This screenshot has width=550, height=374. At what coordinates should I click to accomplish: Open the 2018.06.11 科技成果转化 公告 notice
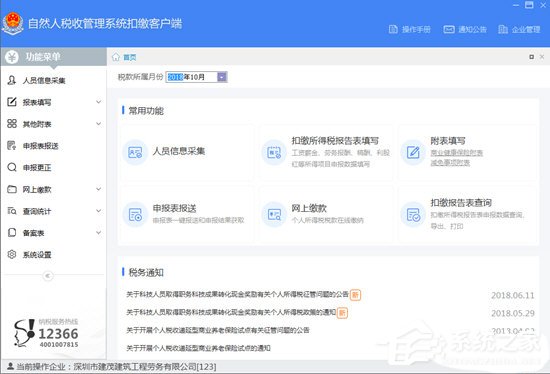click(x=237, y=294)
